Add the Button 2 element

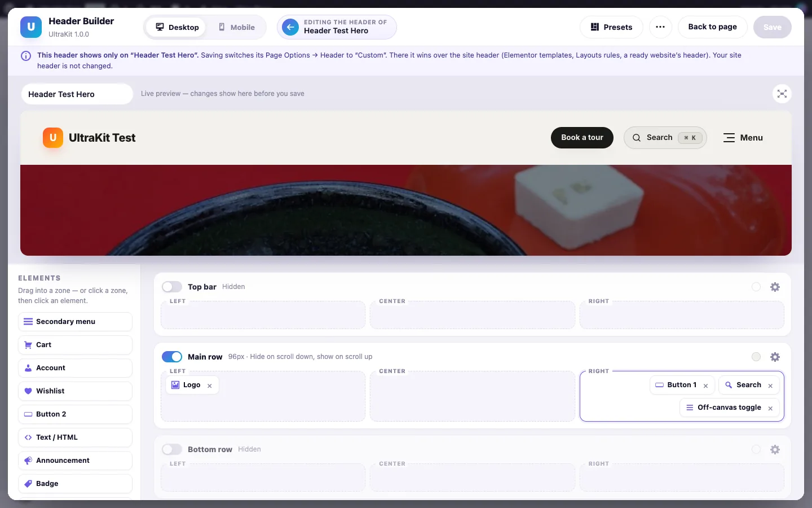[x=75, y=414]
